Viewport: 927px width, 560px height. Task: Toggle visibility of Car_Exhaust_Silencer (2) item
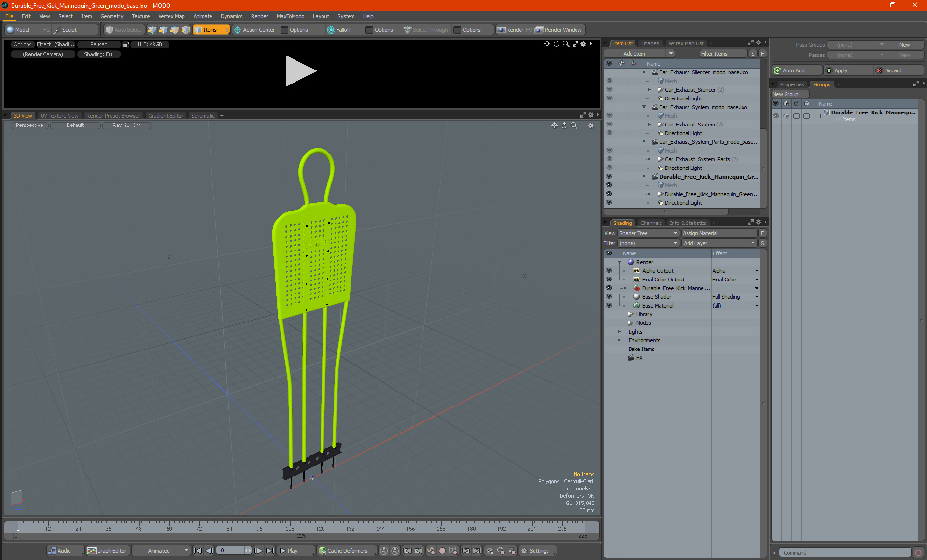pos(609,90)
